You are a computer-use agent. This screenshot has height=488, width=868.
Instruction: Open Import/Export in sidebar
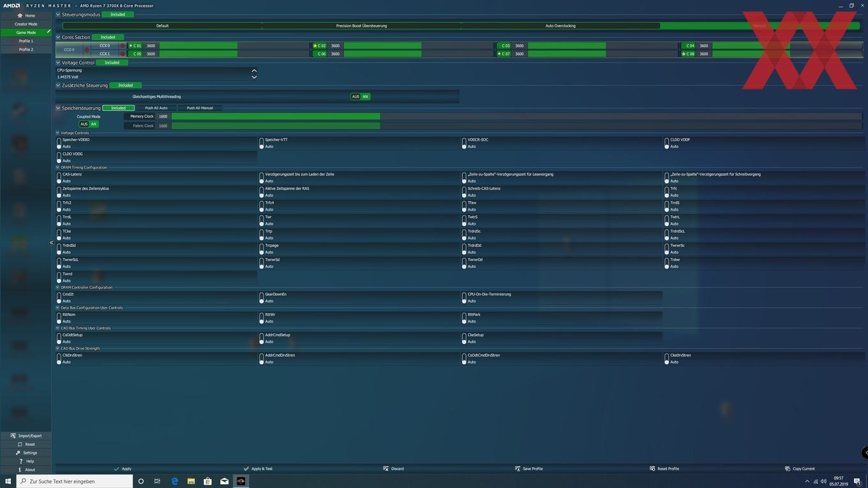pos(26,436)
